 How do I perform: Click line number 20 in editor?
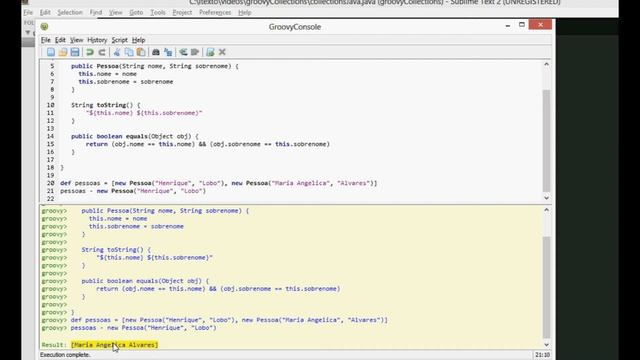tap(50, 183)
